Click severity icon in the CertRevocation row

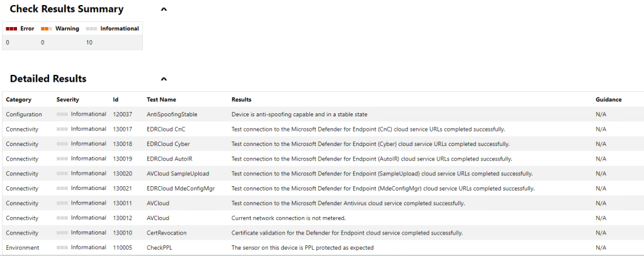[x=62, y=233]
